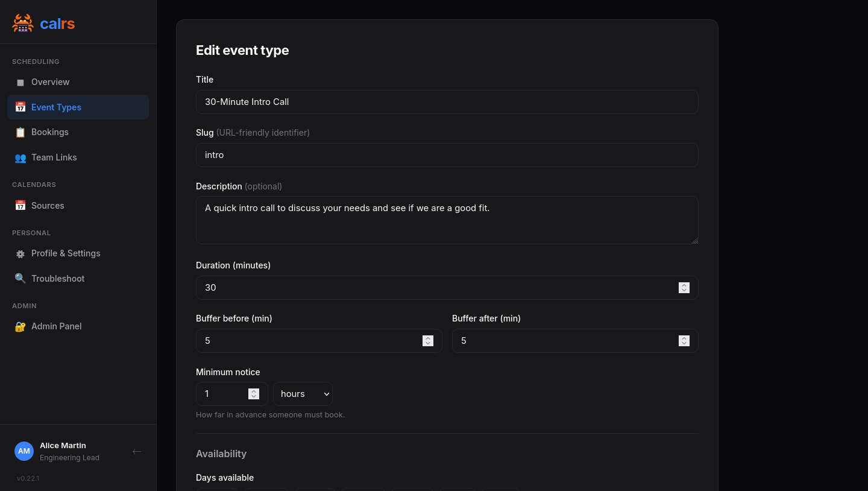Click the calrs crab logo
868x491 pixels.
click(23, 23)
